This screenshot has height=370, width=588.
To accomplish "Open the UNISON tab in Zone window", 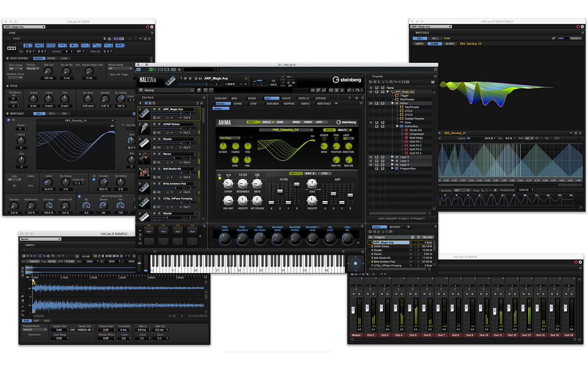I will 51,58.
